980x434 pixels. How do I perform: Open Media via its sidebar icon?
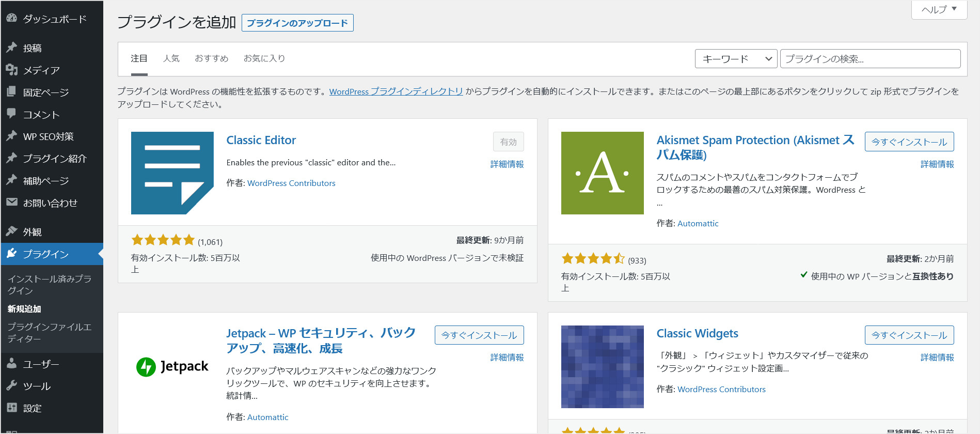11,70
